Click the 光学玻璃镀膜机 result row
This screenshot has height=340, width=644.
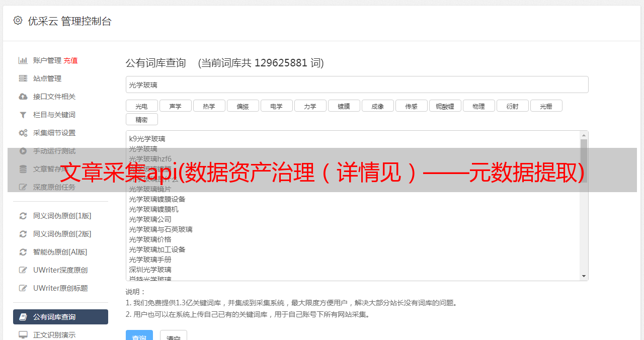click(153, 209)
